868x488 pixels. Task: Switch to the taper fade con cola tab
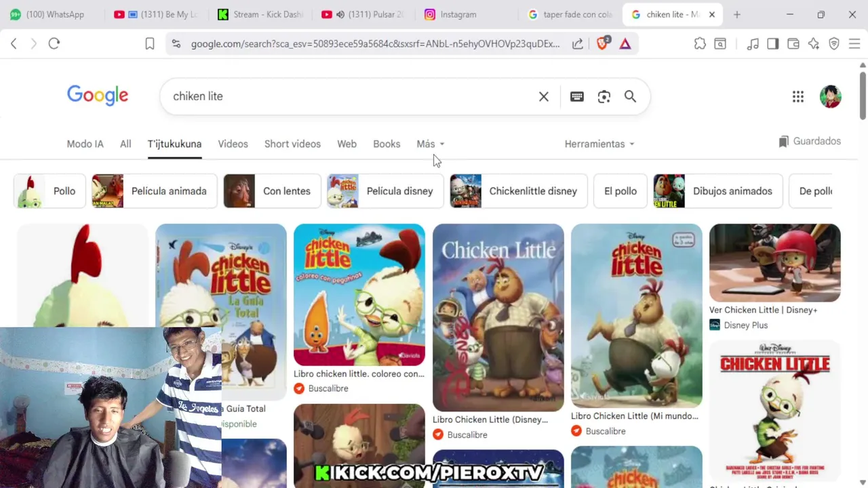tap(570, 14)
